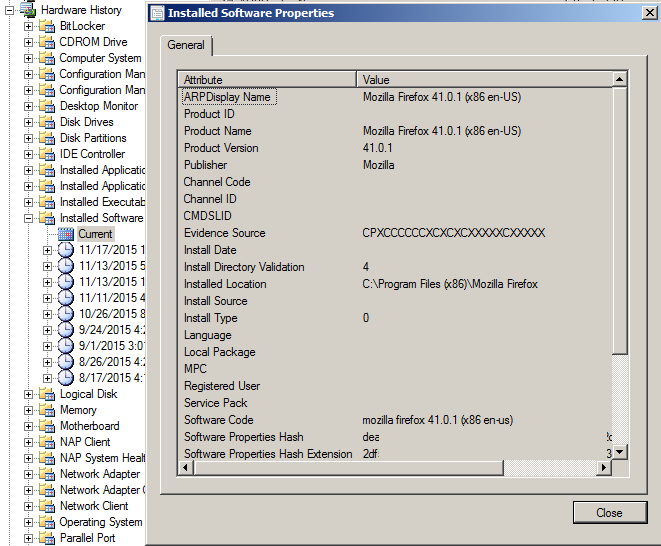Select the ARPDisplay Name attribute row
The width and height of the screenshot is (661, 546).
coord(395,97)
